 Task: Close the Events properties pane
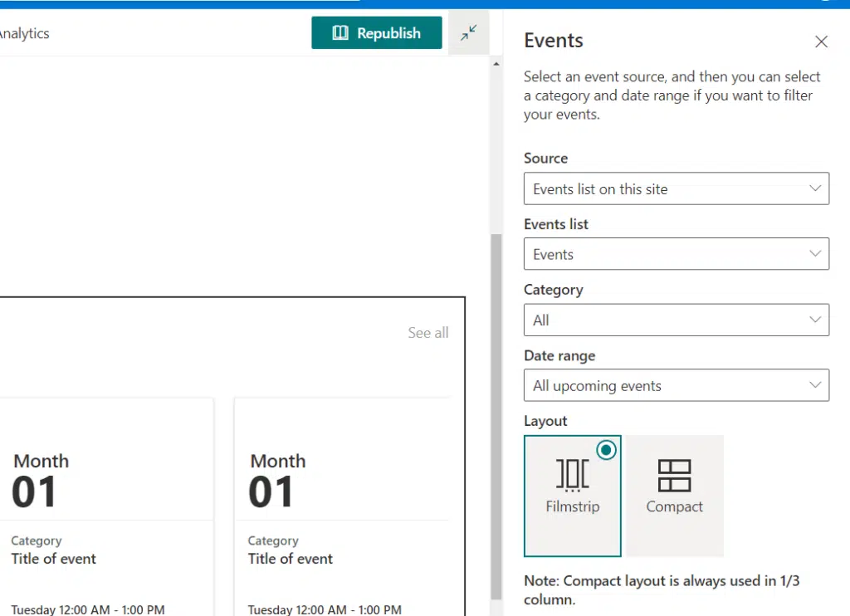coord(821,42)
